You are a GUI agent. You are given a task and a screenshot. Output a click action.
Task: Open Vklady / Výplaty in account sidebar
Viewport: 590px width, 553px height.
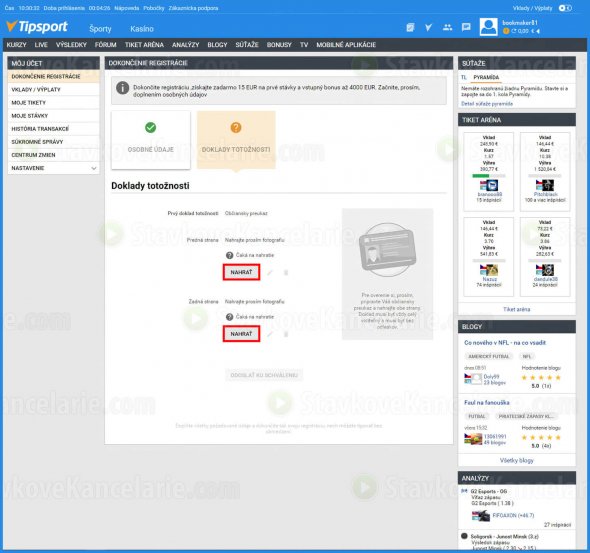[53, 90]
